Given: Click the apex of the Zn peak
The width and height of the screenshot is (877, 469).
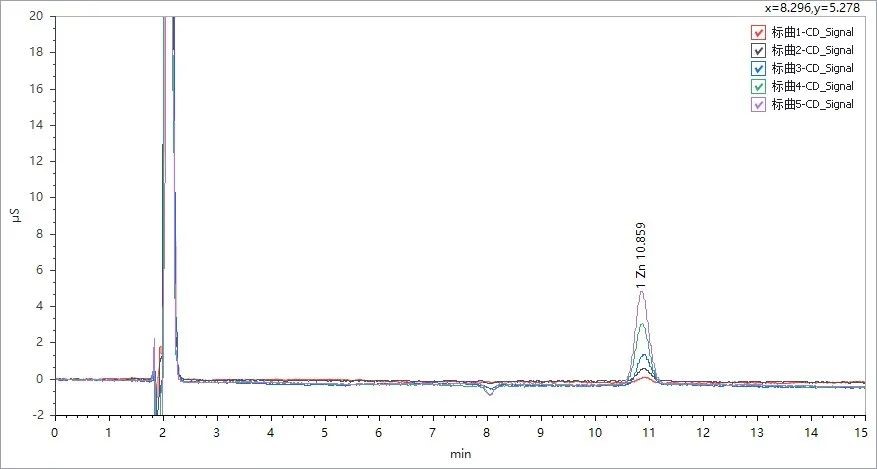Looking at the screenshot, I should [642, 292].
